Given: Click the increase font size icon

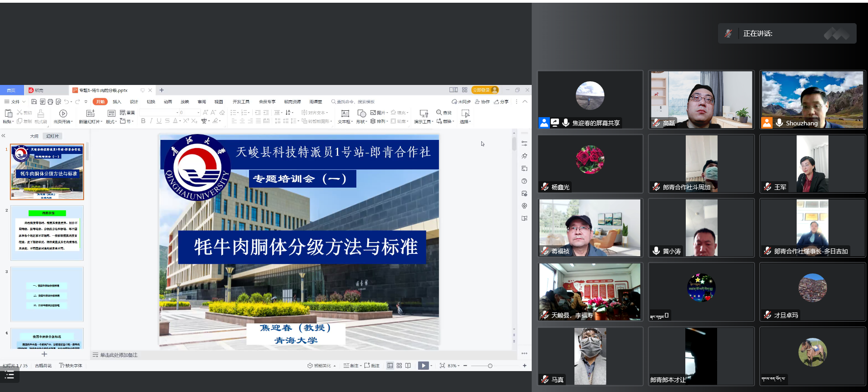Looking at the screenshot, I should [x=205, y=112].
